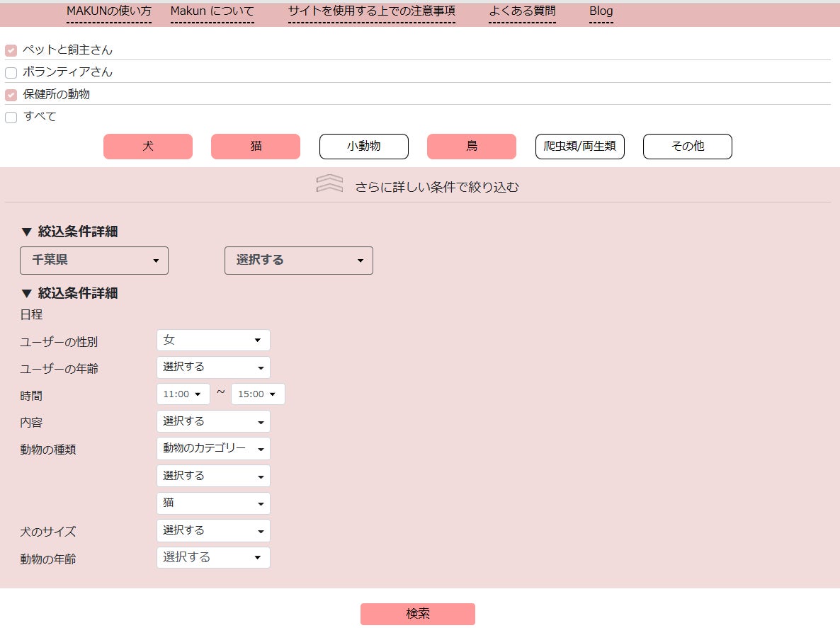The height and width of the screenshot is (628, 840).
Task: Uncheck the 保健所の動物 checkbox
Action: (11, 95)
